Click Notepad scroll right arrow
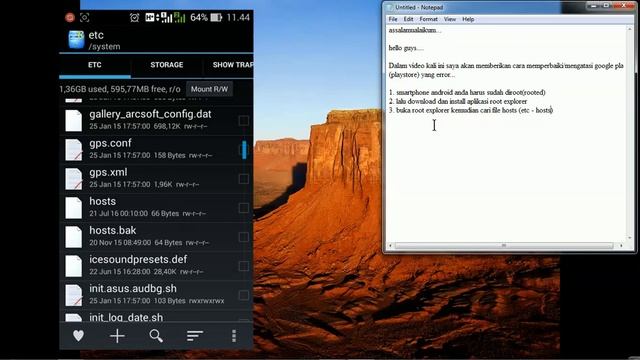This screenshot has width=640, height=360. [622, 245]
